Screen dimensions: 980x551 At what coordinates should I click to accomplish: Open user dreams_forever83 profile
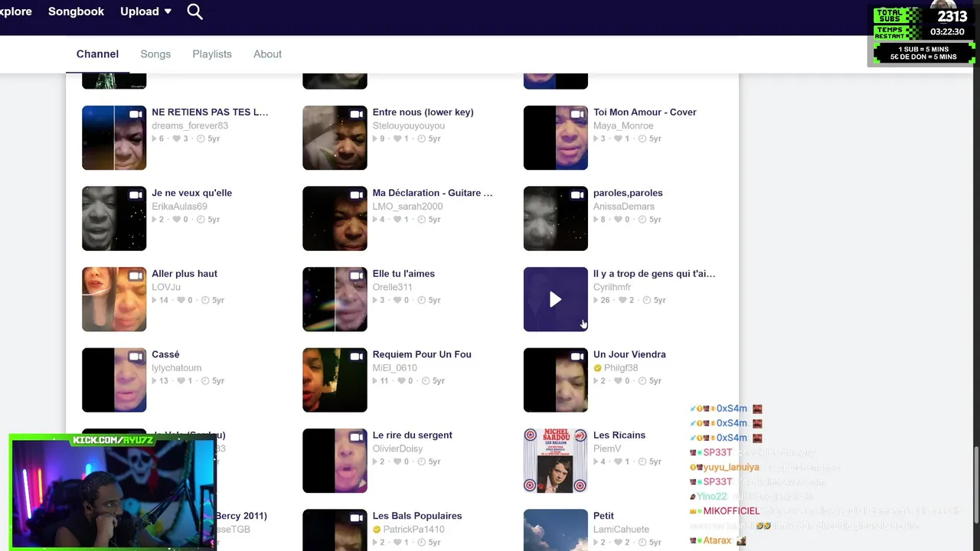pos(190,126)
